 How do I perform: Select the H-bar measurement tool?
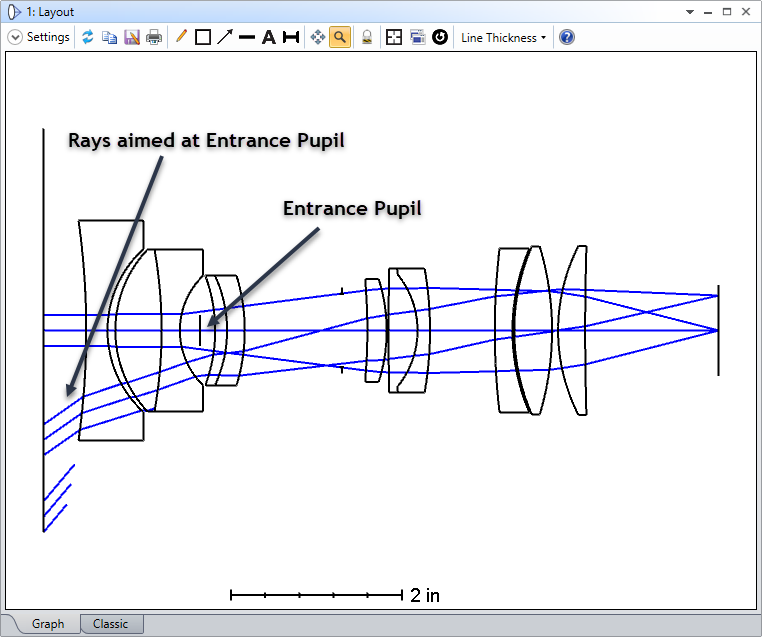[x=291, y=37]
